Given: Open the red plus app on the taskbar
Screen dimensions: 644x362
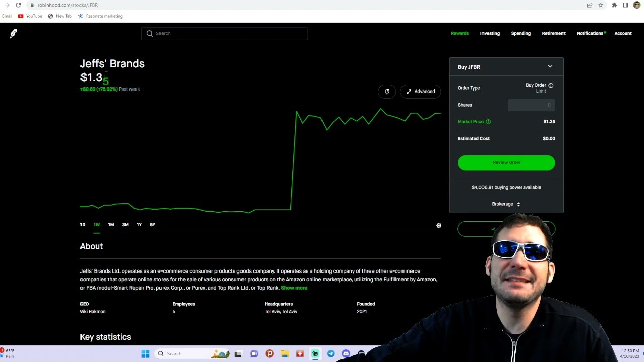Looking at the screenshot, I should tap(300, 354).
